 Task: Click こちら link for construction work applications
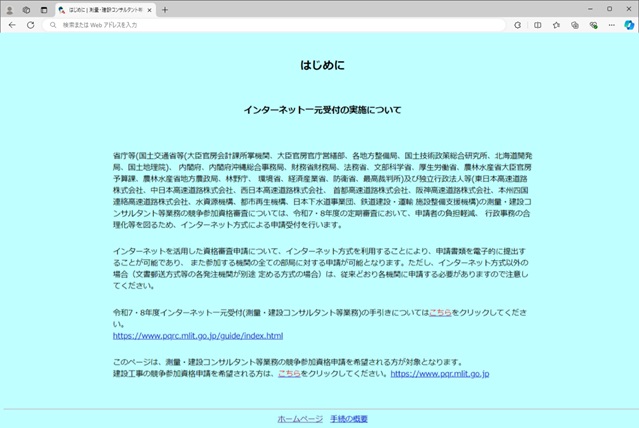[289, 374]
